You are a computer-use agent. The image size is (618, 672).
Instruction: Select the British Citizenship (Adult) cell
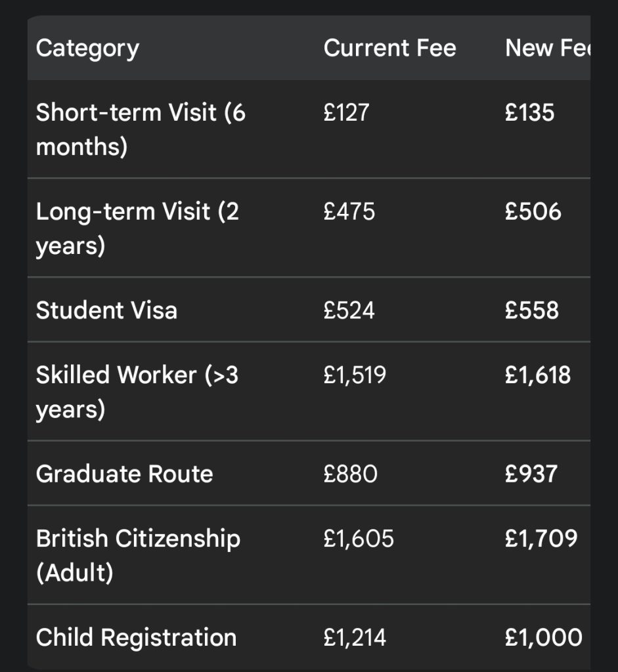138,555
